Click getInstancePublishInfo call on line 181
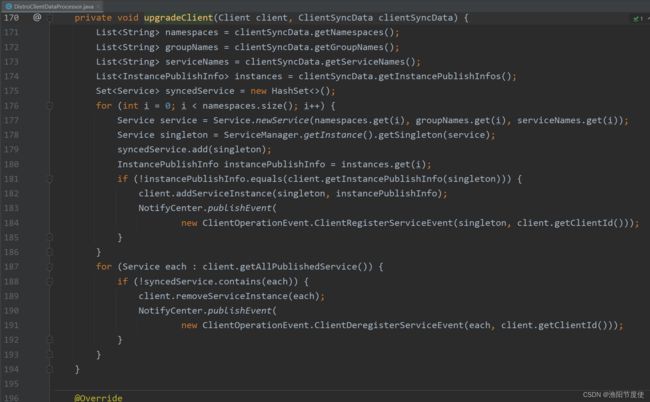This screenshot has height=402, width=650. 384,179
